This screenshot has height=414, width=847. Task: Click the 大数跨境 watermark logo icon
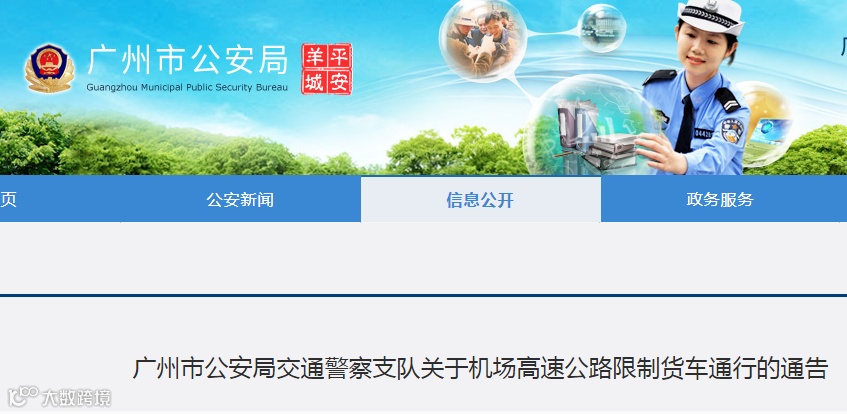coord(23,397)
